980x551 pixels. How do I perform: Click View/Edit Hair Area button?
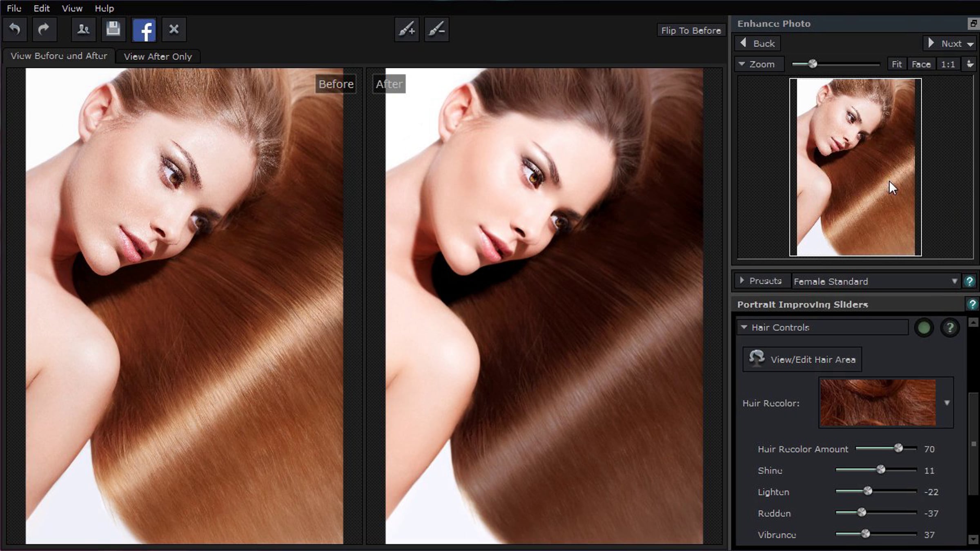tap(802, 360)
